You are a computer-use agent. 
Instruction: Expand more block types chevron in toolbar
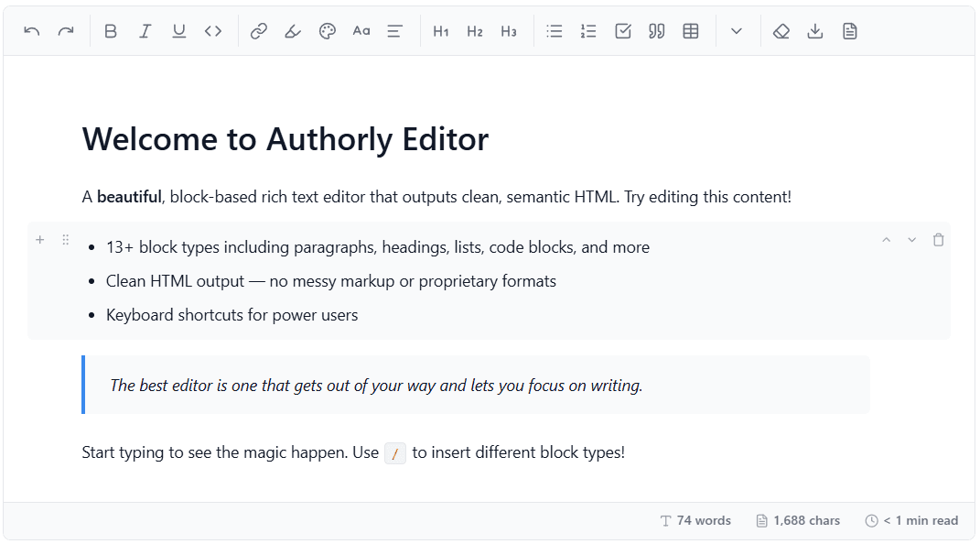(737, 31)
